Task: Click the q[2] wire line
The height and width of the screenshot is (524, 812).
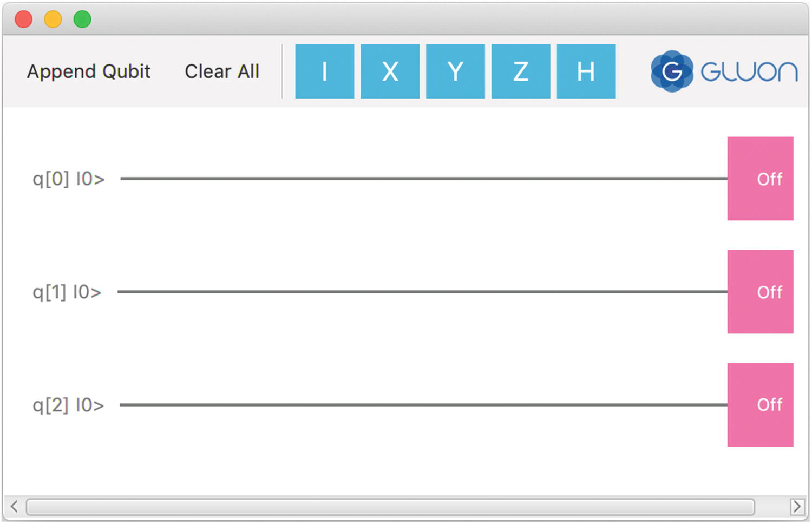Action: 422,404
